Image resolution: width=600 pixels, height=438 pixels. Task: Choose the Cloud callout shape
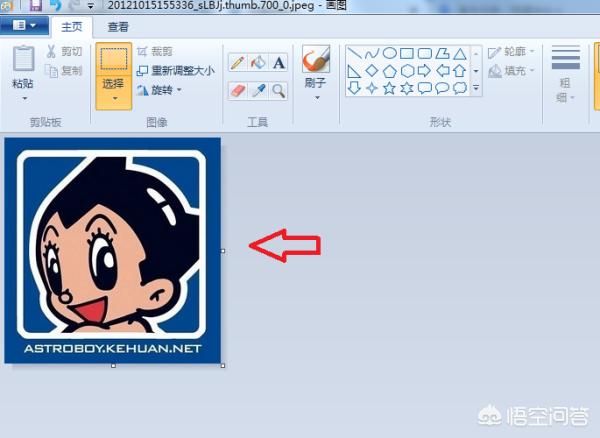(460, 88)
